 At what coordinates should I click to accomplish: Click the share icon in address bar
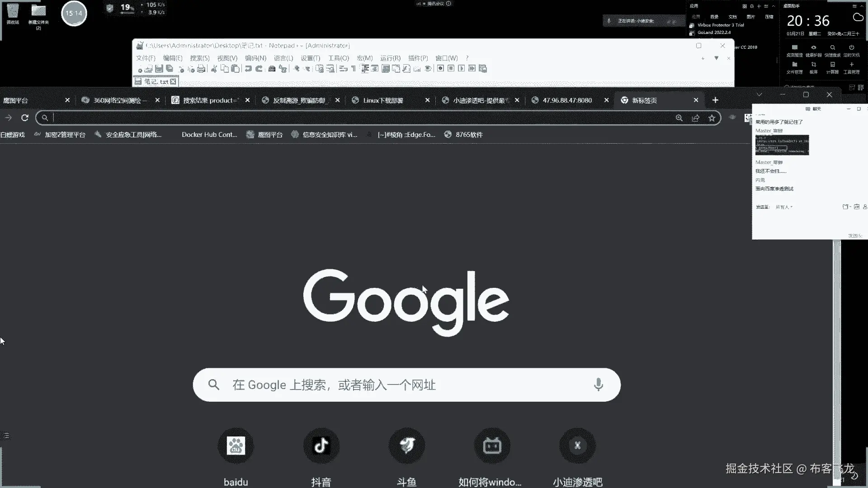[695, 118]
